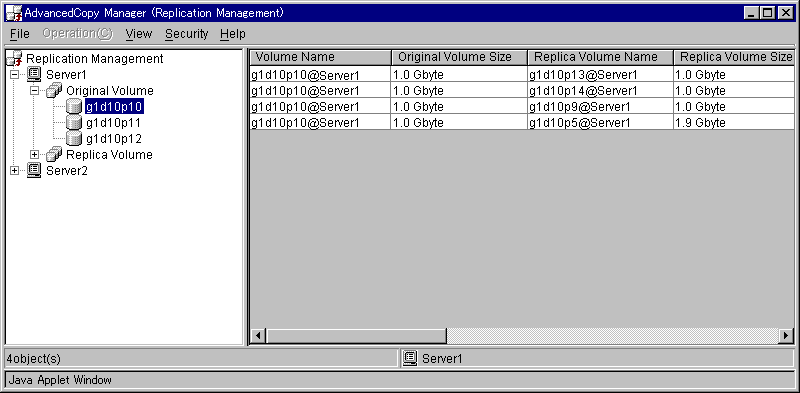Expand the Replica Volume node
Image resolution: width=800 pixels, height=393 pixels.
point(34,155)
